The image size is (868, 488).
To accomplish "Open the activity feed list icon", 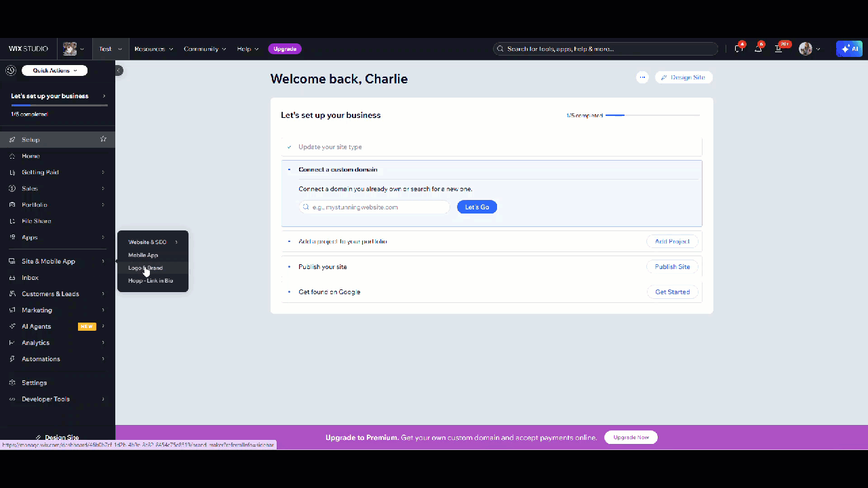I will [778, 49].
